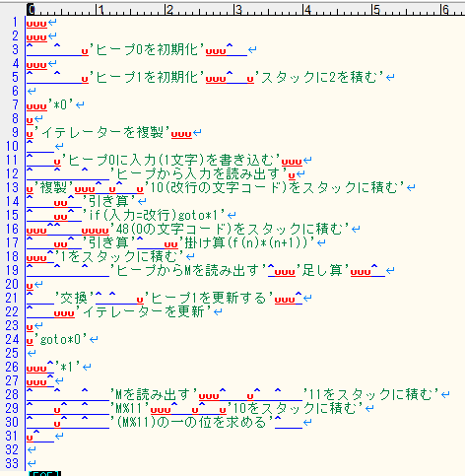Click the comment 'ヒープ1を初期化' on line 5

point(147,78)
